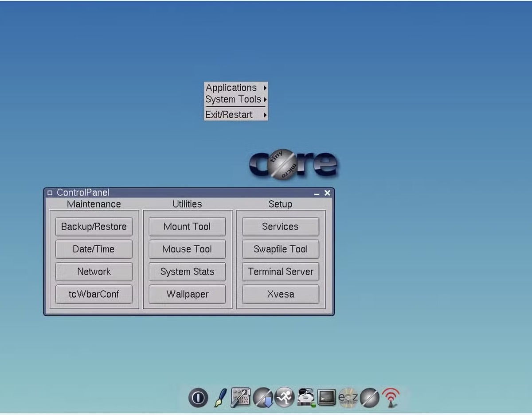Click the Utilities column heading

click(187, 204)
